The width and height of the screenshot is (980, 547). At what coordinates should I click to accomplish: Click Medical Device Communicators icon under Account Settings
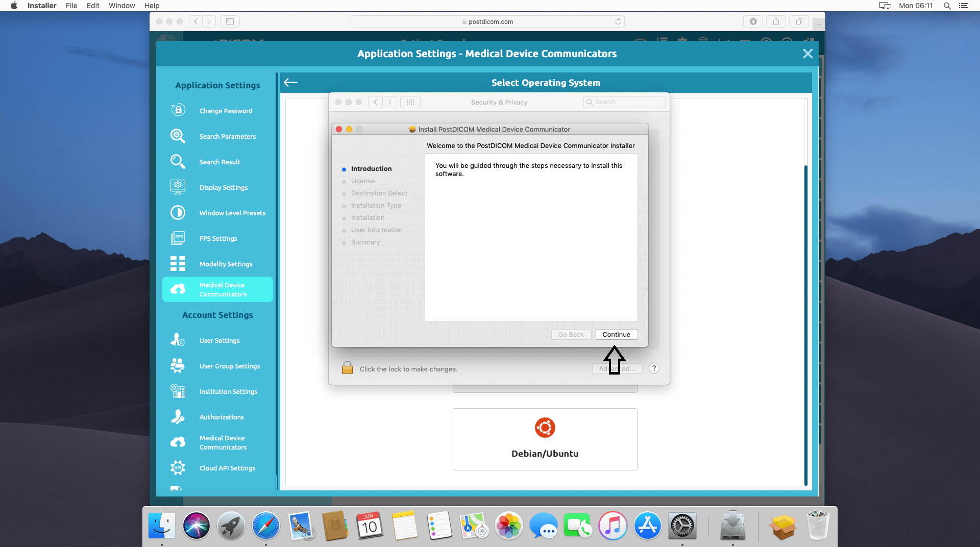point(178,442)
